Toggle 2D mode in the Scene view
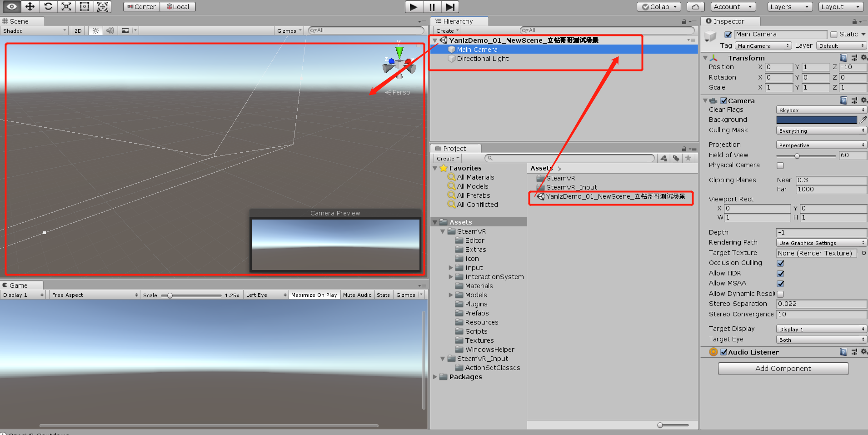 [77, 30]
